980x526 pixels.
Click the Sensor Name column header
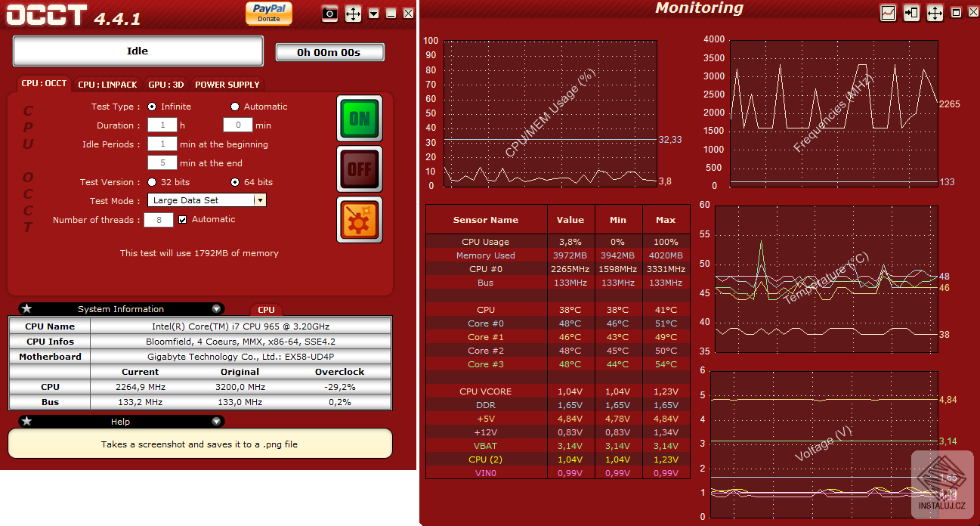[x=486, y=220]
